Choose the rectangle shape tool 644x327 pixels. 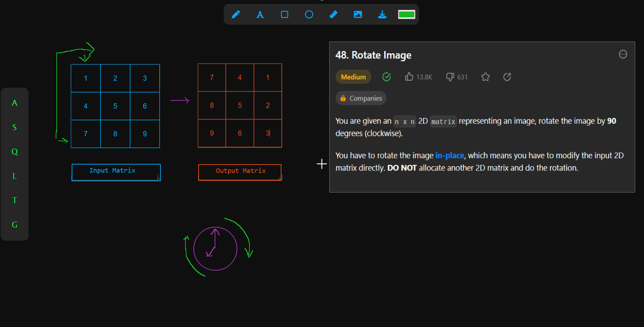(284, 14)
